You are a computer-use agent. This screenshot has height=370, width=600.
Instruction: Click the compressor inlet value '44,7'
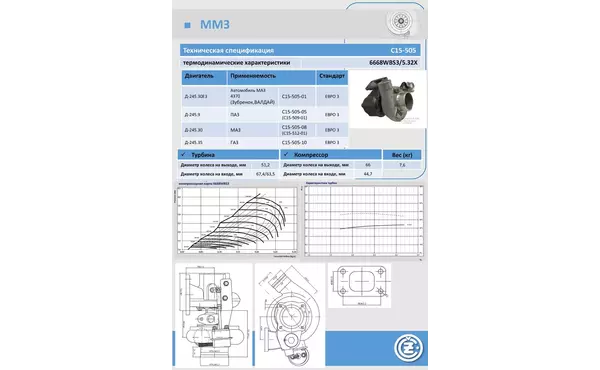[x=368, y=174]
